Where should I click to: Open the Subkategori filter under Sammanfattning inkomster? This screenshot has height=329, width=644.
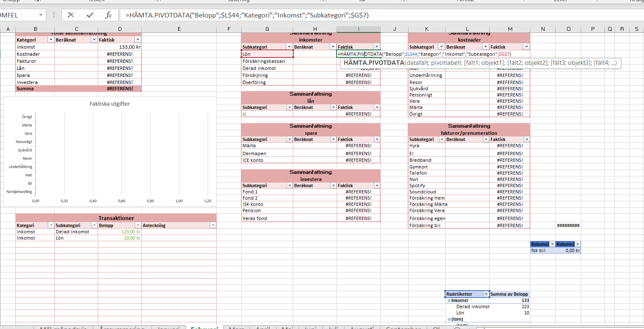point(290,46)
